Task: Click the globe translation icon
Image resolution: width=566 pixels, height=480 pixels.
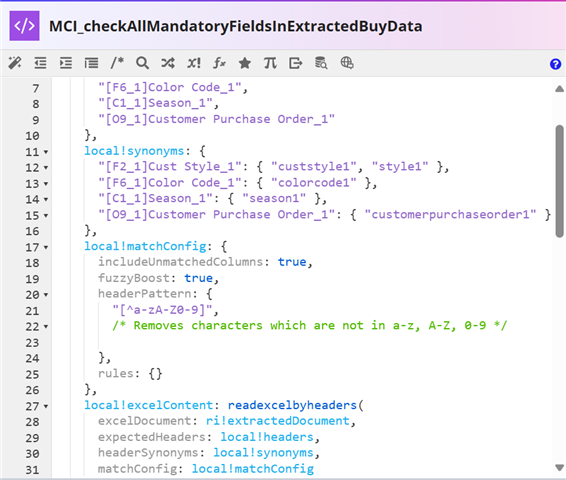Action: tap(347, 63)
